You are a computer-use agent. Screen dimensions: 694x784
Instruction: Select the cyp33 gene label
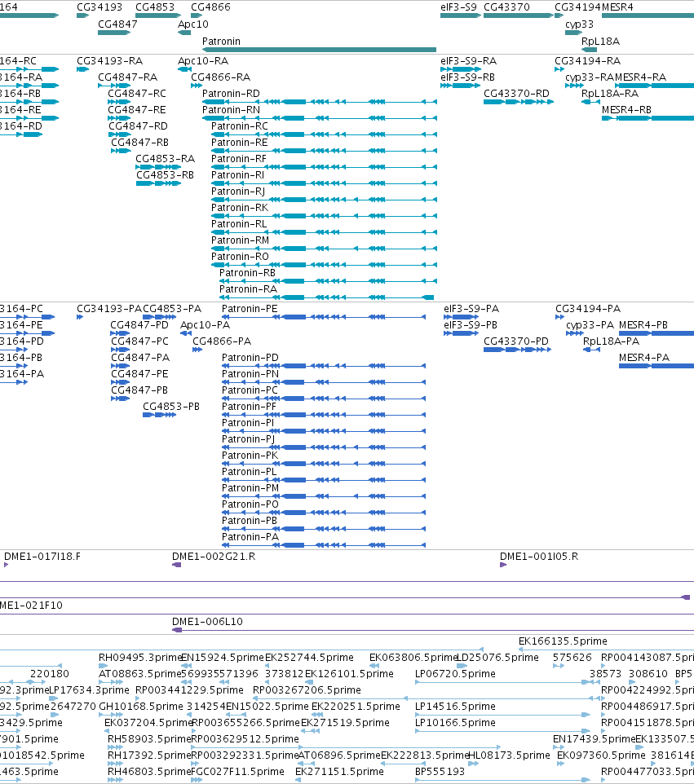point(579,24)
